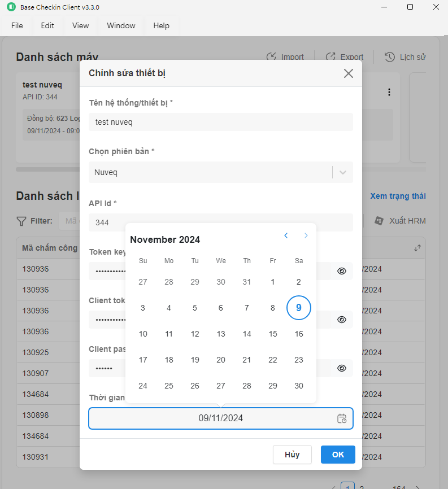Expand the Chọn phiên bản Nuveq dropdown
The width and height of the screenshot is (448, 489).
[x=343, y=172]
